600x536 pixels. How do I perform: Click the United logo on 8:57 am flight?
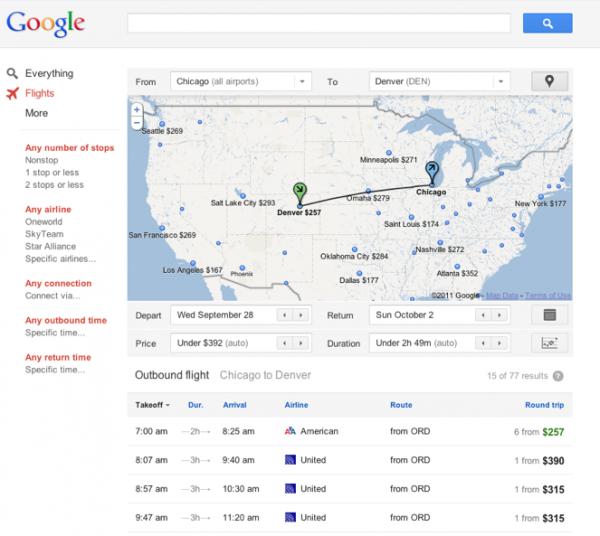point(290,489)
